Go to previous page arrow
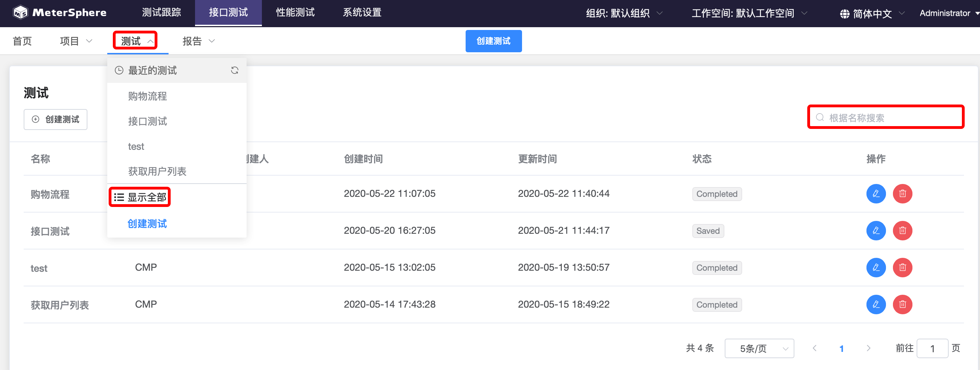The image size is (980, 370). pos(815,348)
